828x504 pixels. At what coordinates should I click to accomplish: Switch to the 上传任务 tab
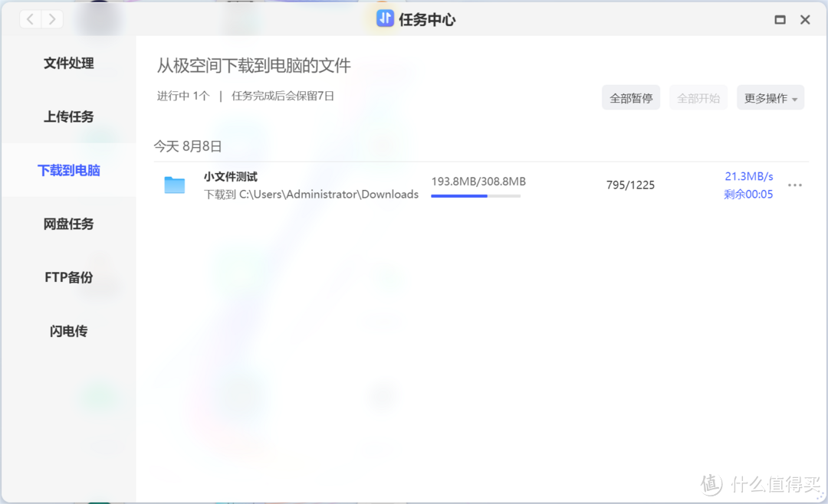[67, 116]
